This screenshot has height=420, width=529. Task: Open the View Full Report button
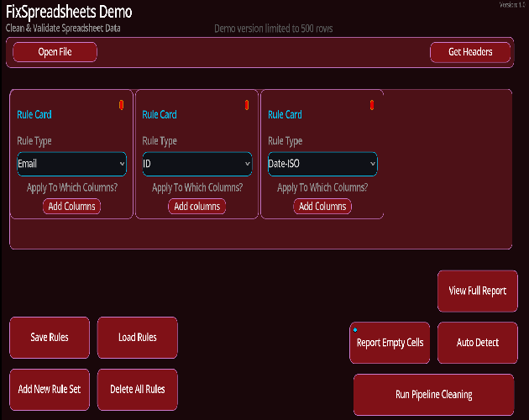pos(478,291)
